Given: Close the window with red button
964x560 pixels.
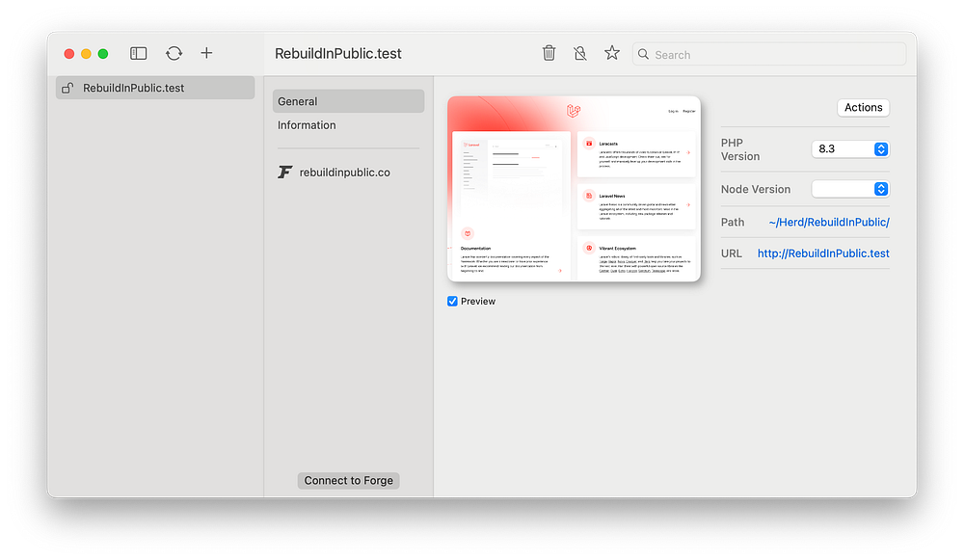Looking at the screenshot, I should (x=69, y=54).
